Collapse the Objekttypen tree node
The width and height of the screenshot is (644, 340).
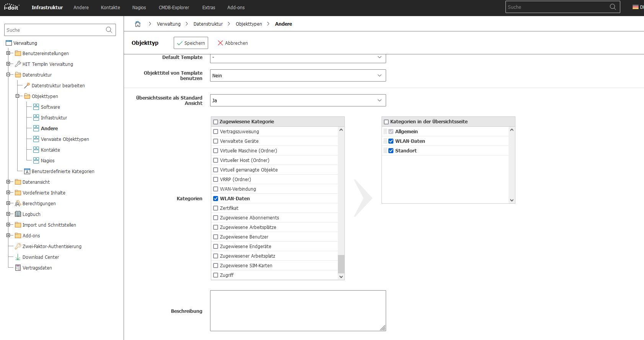pos(17,96)
